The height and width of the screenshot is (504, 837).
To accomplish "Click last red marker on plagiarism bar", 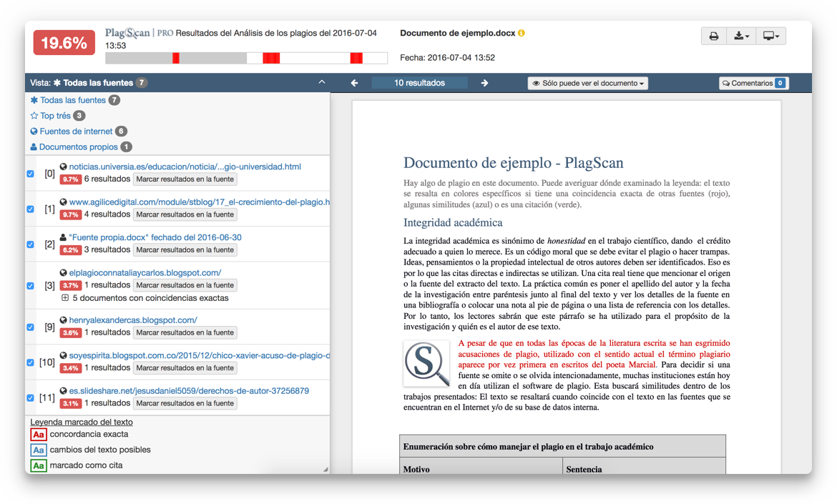I will click(356, 58).
